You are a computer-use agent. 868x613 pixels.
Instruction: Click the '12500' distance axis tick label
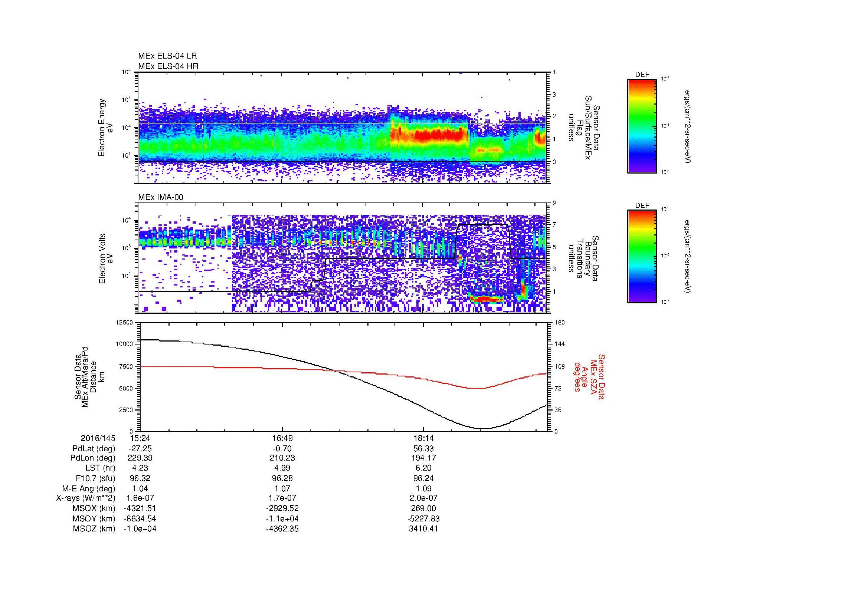coord(125,322)
